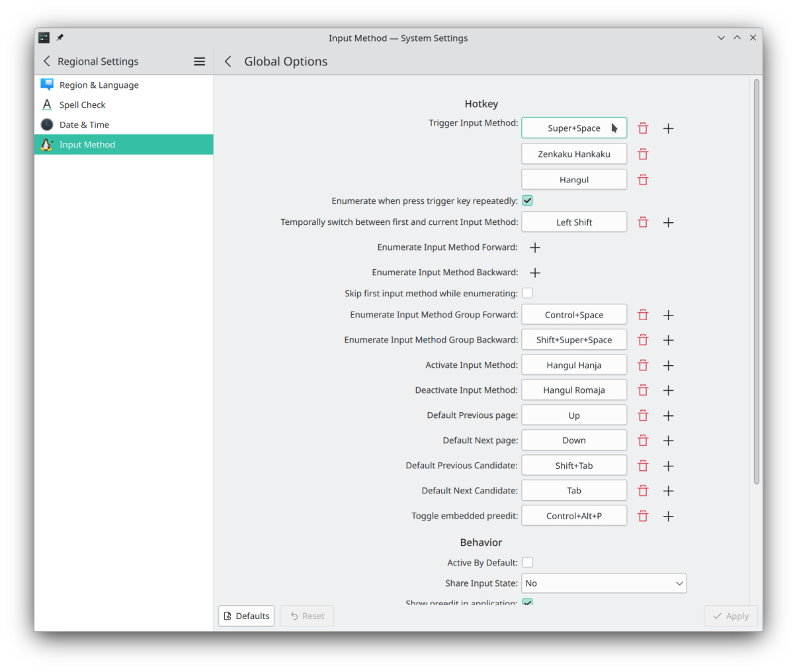The height and width of the screenshot is (672, 797).
Task: Open Region & Language settings
Action: coord(99,85)
